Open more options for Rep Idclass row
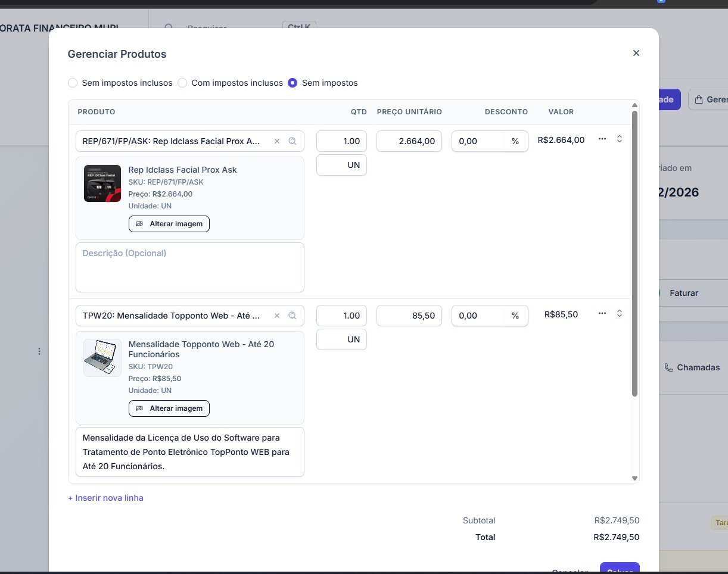 [x=602, y=139]
